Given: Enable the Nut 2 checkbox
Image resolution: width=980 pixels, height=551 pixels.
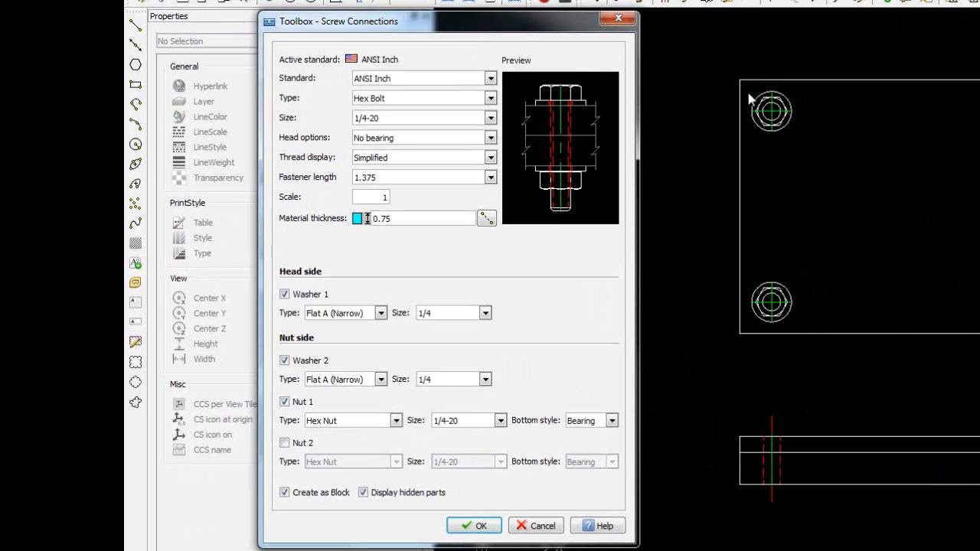Looking at the screenshot, I should 285,442.
